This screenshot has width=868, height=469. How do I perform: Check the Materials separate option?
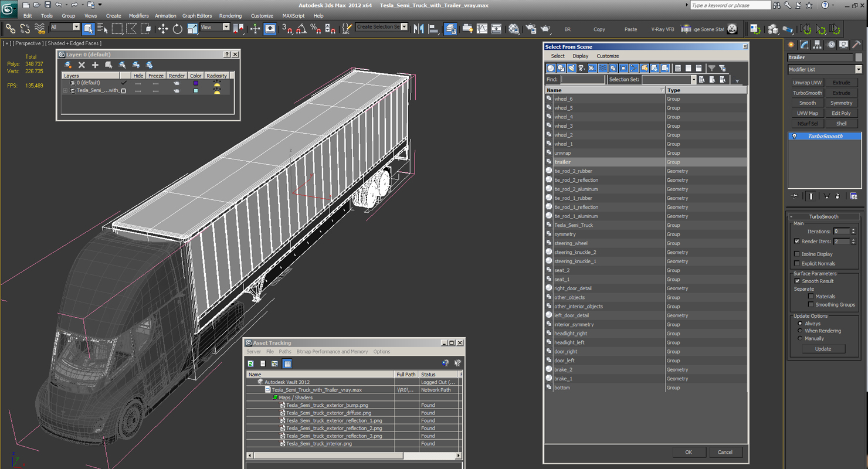pyautogui.click(x=811, y=297)
